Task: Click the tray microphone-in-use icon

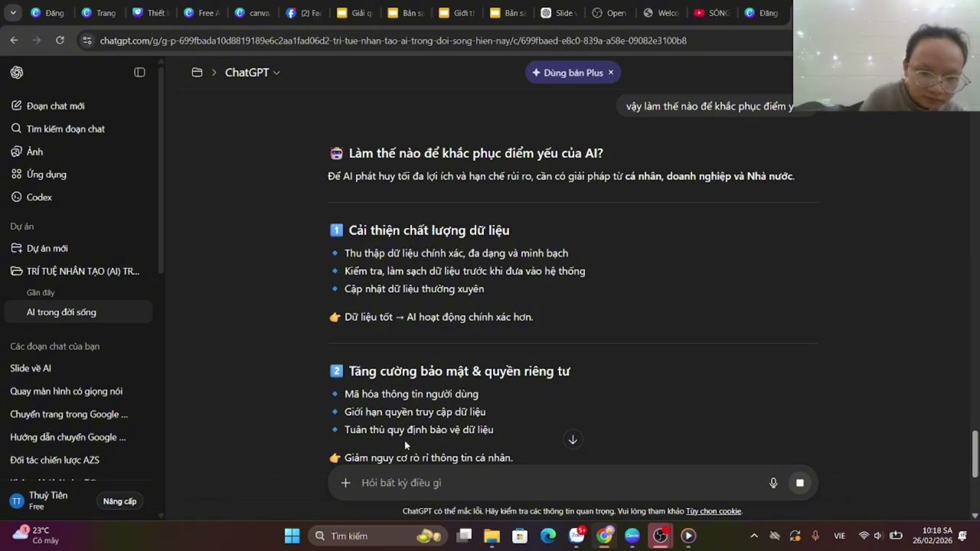Action: pyautogui.click(x=815, y=536)
